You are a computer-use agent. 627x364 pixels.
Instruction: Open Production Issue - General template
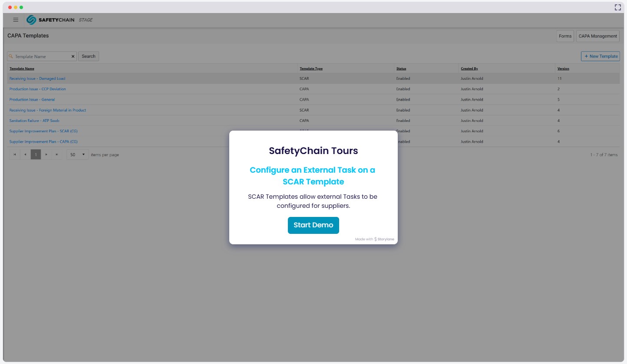pyautogui.click(x=32, y=100)
